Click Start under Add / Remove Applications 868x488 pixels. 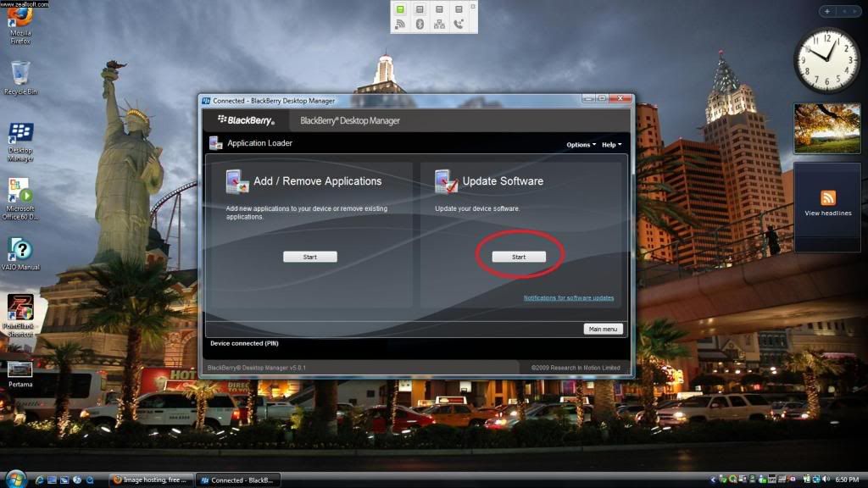click(x=310, y=257)
